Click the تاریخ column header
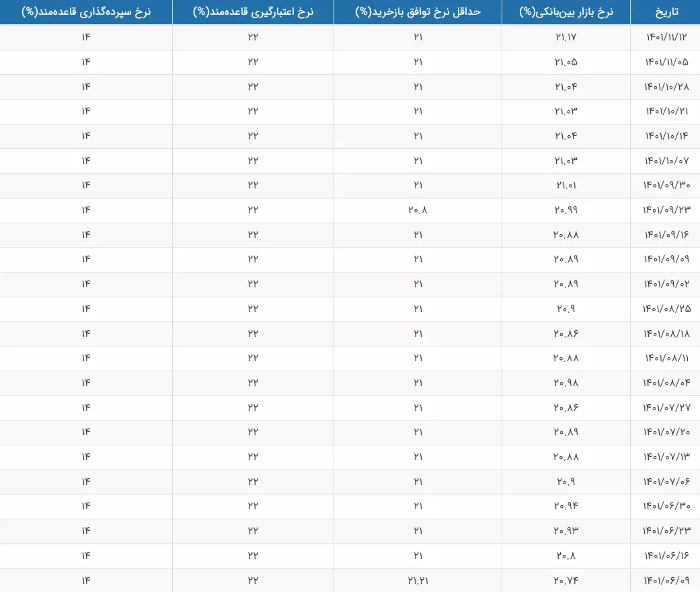Screen dimensions: 700x592 coord(666,12)
